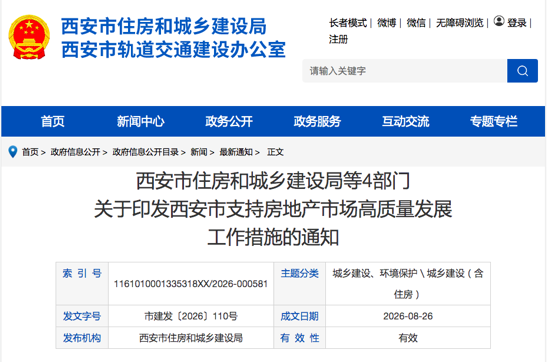Click the 成文日期 label cell
The width and height of the screenshot is (547, 362).
(x=300, y=316)
